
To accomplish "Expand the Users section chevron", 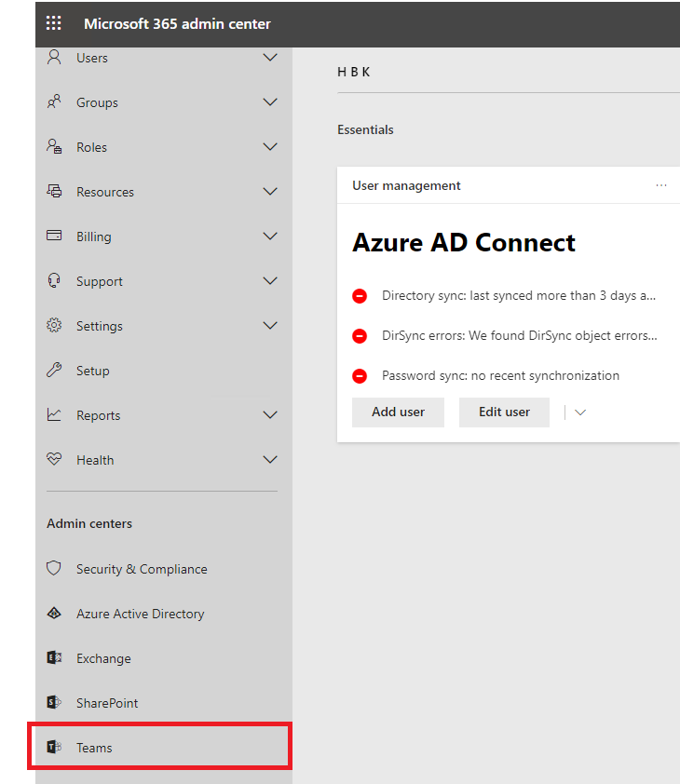I will point(270,58).
